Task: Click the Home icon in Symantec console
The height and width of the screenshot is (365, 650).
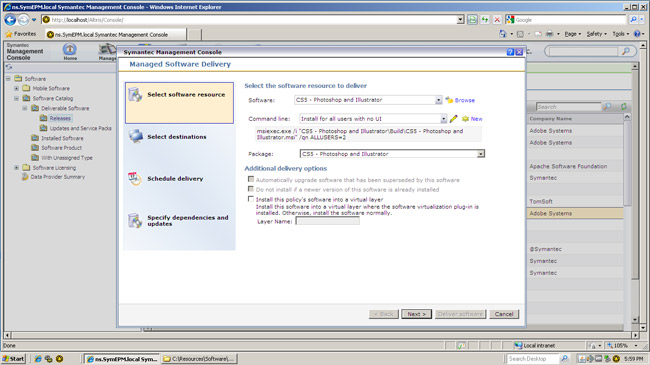Action: pyautogui.click(x=70, y=50)
